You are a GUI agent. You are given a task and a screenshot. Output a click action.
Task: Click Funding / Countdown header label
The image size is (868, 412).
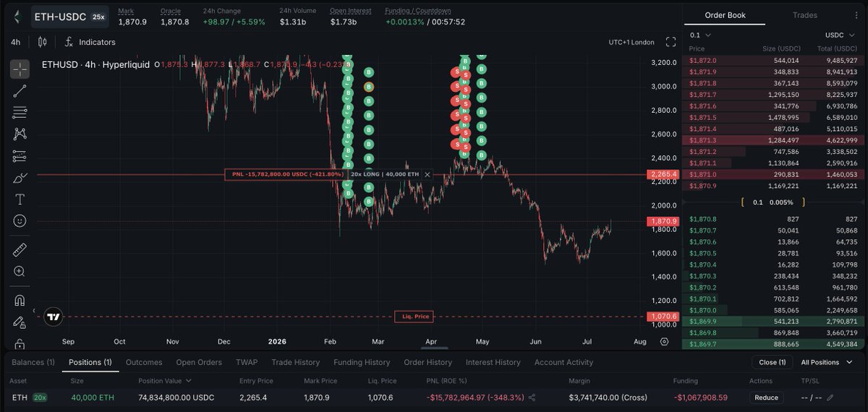[418, 11]
